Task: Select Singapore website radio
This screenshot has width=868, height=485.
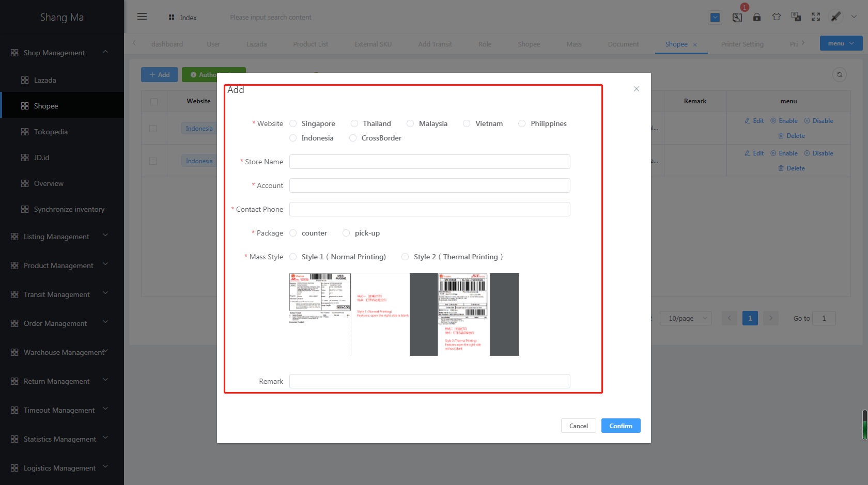Action: [293, 123]
